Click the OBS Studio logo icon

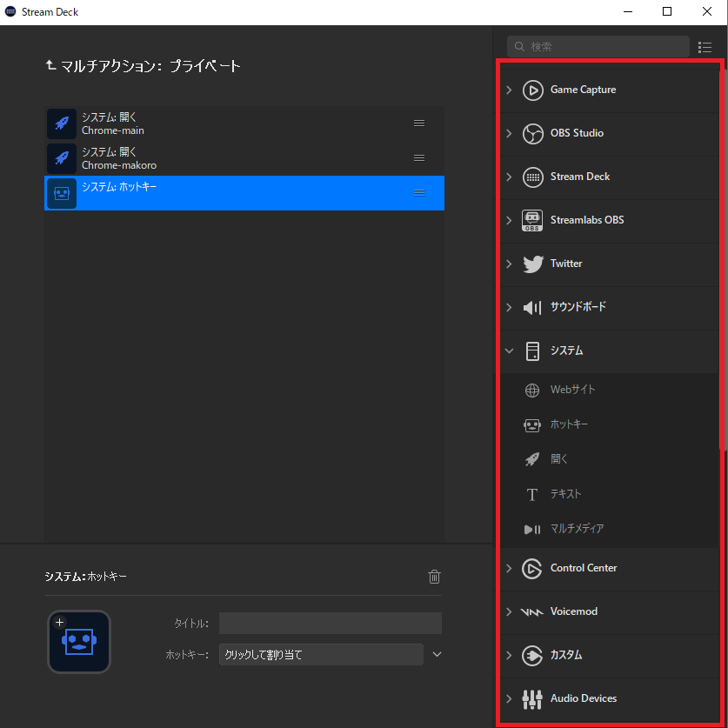coord(532,134)
